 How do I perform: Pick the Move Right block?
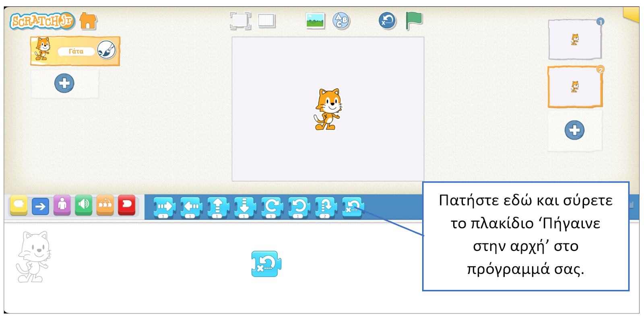(164, 208)
